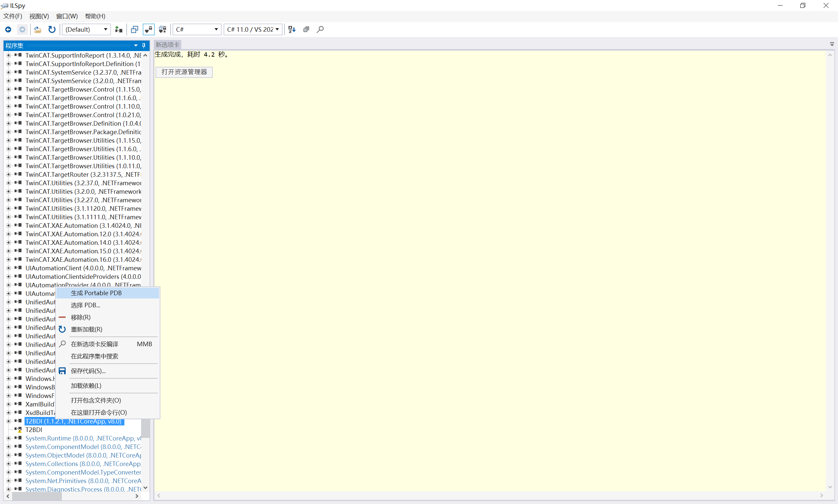Viewport: 838px width, 504px height.
Task: Click the open assembly folder icon
Action: point(38,29)
